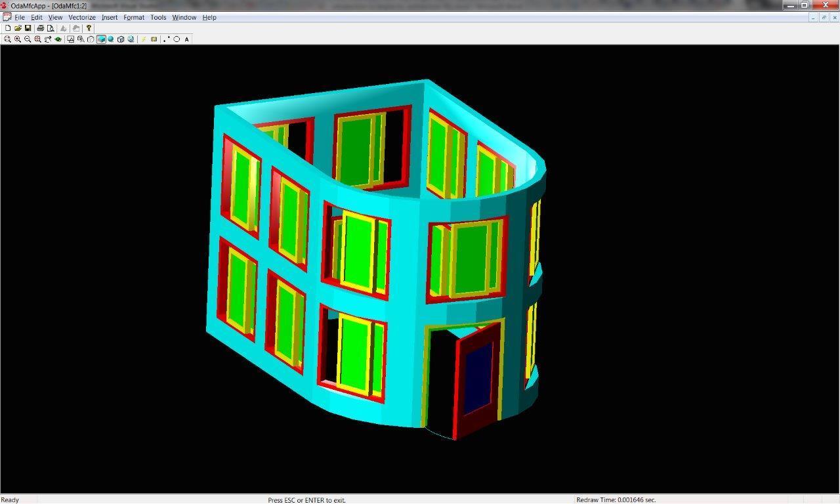Image resolution: width=840 pixels, height=504 pixels.
Task: Open the Vectorize menu
Action: coord(82,18)
